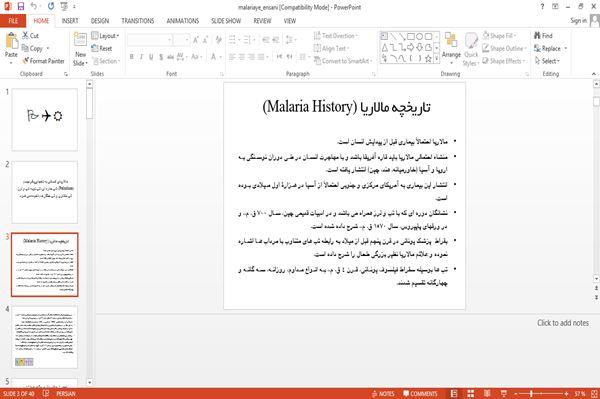Select the star shape in gallery
600x399 pixels.
tap(428, 59)
